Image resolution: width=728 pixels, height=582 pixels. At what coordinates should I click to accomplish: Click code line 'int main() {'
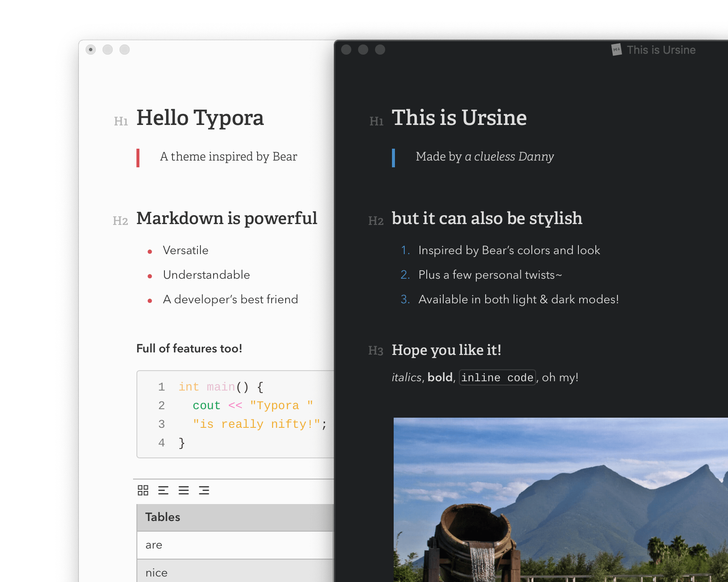[x=221, y=387]
